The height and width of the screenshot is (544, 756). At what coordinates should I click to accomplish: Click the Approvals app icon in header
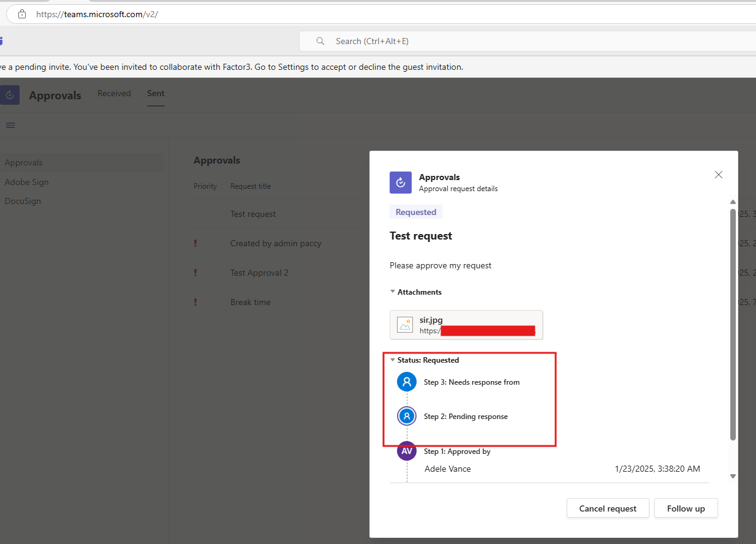10,95
